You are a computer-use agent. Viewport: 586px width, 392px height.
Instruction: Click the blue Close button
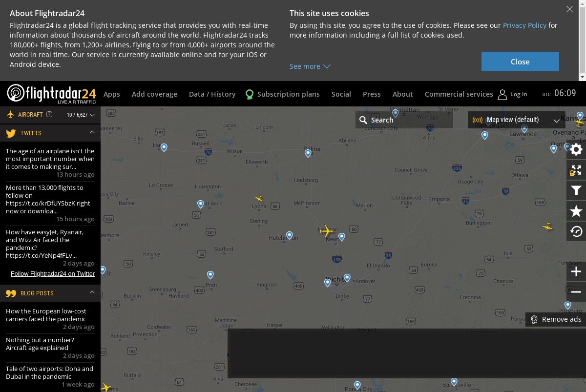520,62
